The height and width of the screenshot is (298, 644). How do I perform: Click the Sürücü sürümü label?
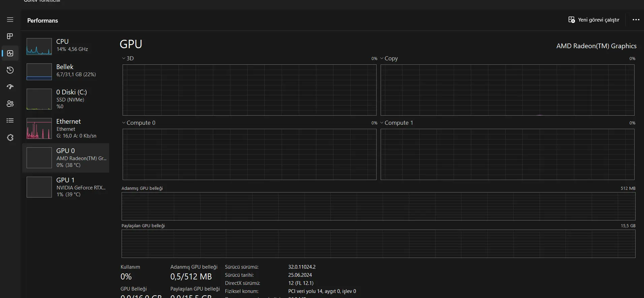(x=241, y=267)
